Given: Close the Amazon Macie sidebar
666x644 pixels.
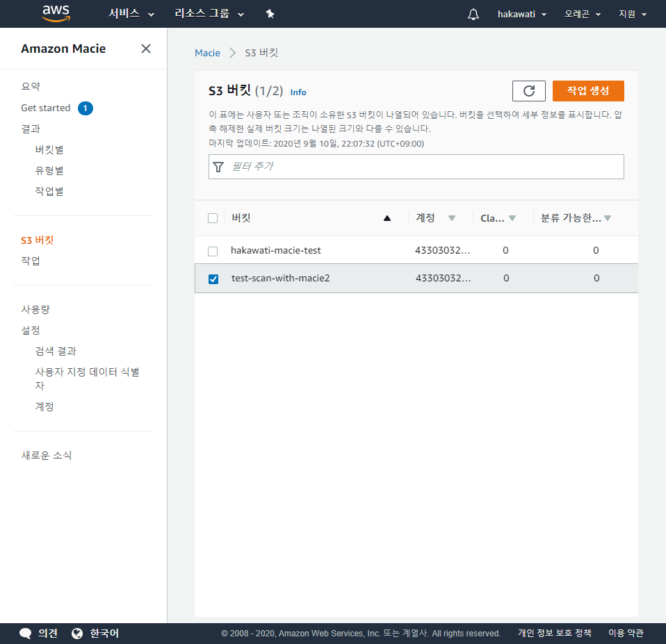Looking at the screenshot, I should coord(146,49).
